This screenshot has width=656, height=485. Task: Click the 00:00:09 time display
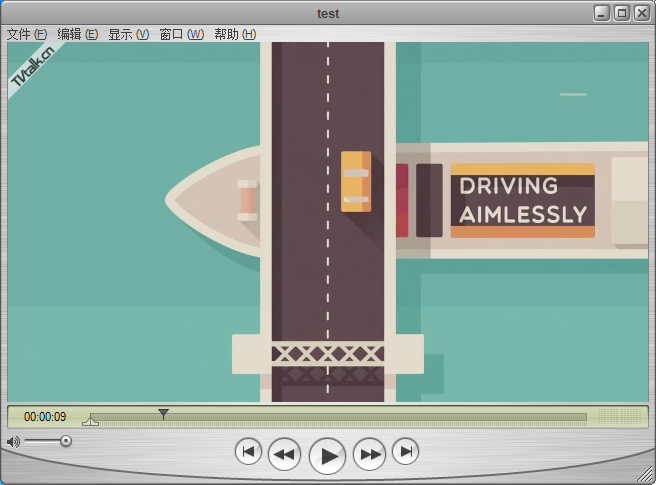45,417
